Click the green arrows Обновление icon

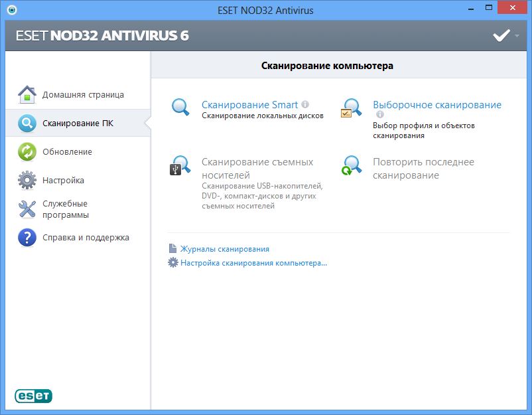coord(27,152)
